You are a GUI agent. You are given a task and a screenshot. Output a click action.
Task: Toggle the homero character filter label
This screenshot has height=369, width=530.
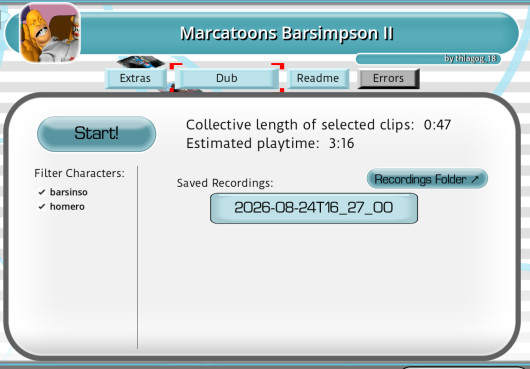[67, 206]
